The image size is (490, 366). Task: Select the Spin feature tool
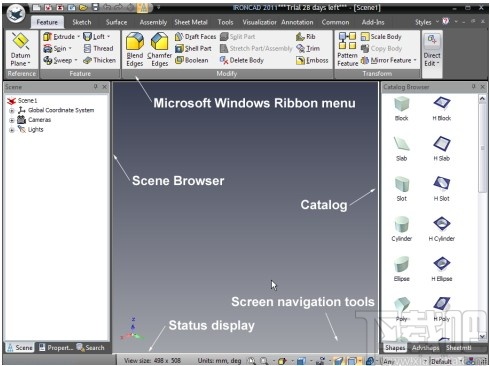coord(55,48)
